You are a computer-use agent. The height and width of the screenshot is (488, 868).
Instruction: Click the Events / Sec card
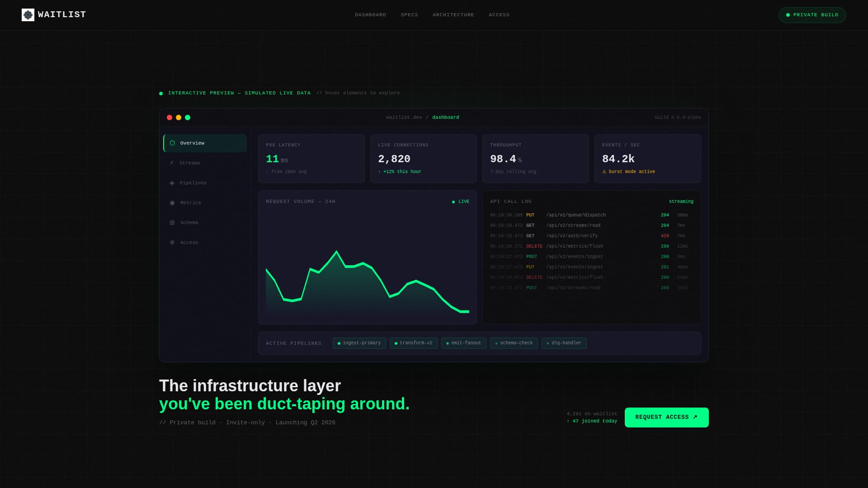648,159
